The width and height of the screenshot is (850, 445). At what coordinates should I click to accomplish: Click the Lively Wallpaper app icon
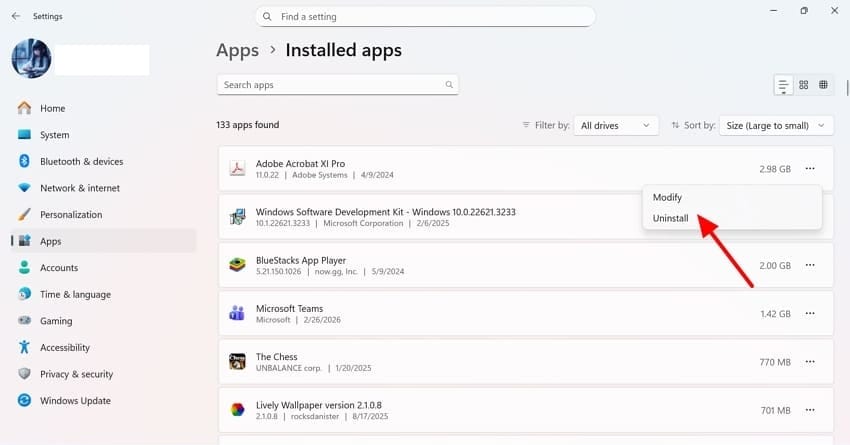237,410
